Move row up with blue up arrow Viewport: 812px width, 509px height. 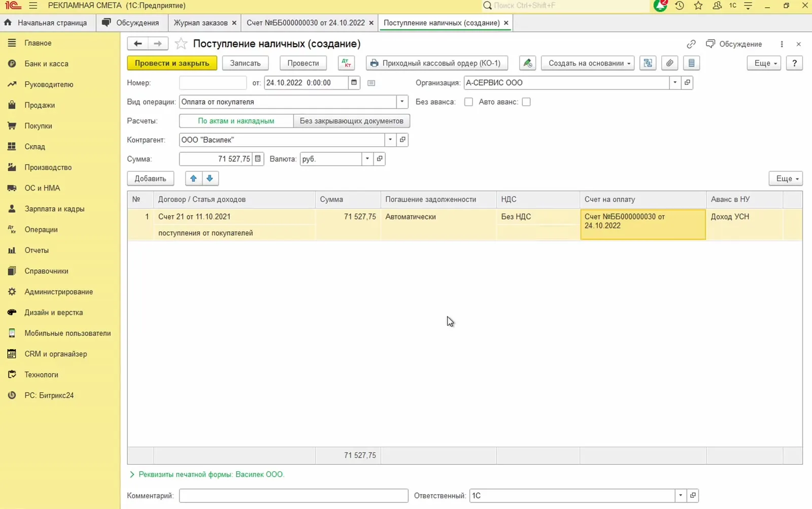coord(193,178)
